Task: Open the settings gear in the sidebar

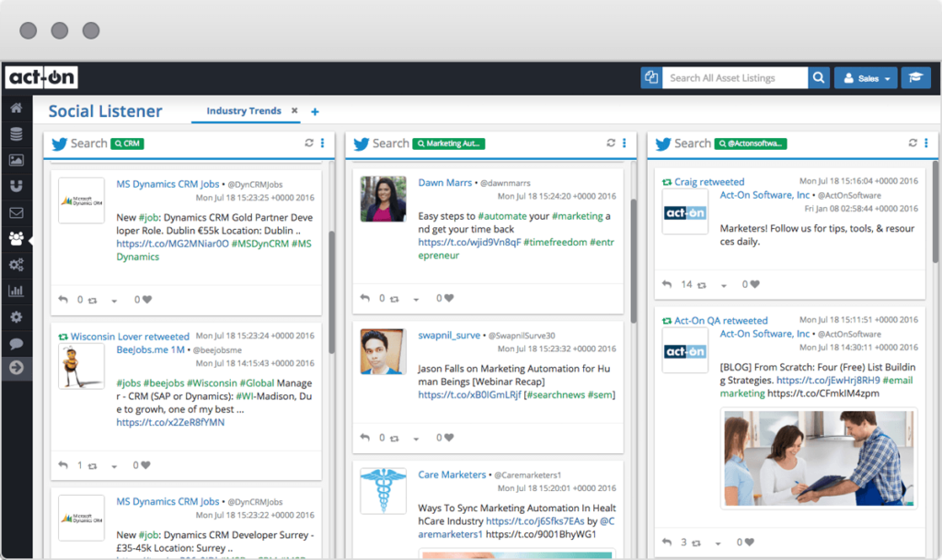Action: tap(17, 317)
